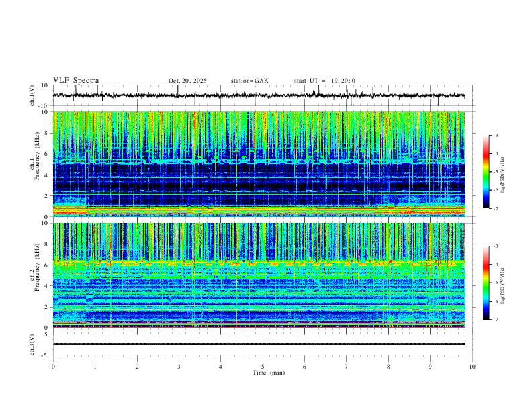
Task: Click the ch.1 frequency tick label '4'
Action: tap(47, 175)
